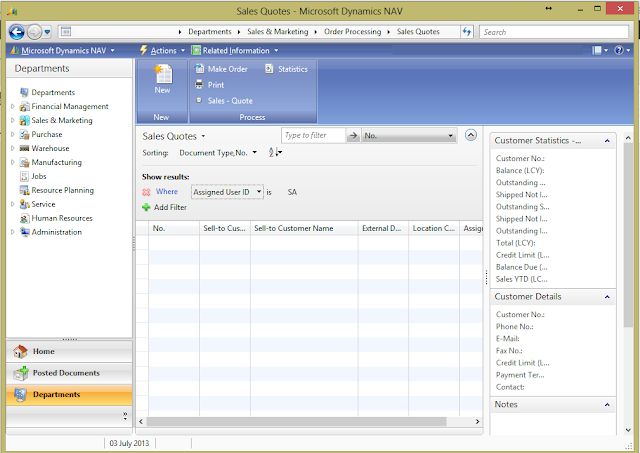Click the address bar page icon
640x453 pixels.
(x=66, y=31)
